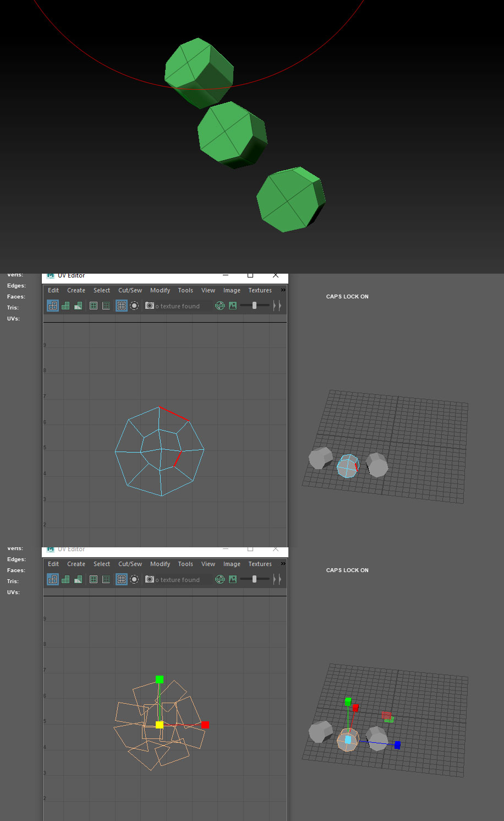Click UV snapshot camera in the cyan-wireframe UV Editor
Screen dimensions: 504x821
click(x=150, y=306)
